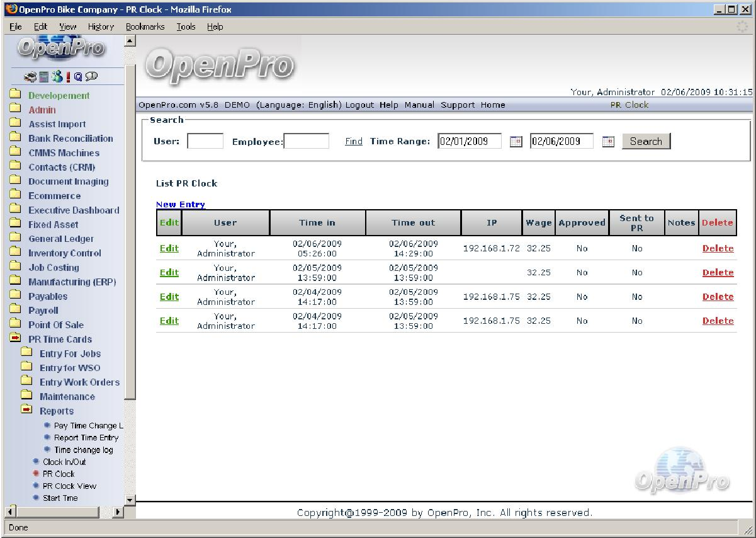Click the messenger people icon in the sidebar
The height and width of the screenshot is (538, 756).
[57, 77]
